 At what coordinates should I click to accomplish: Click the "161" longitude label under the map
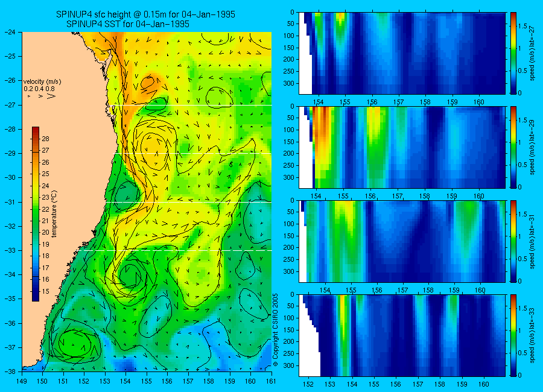(271, 381)
